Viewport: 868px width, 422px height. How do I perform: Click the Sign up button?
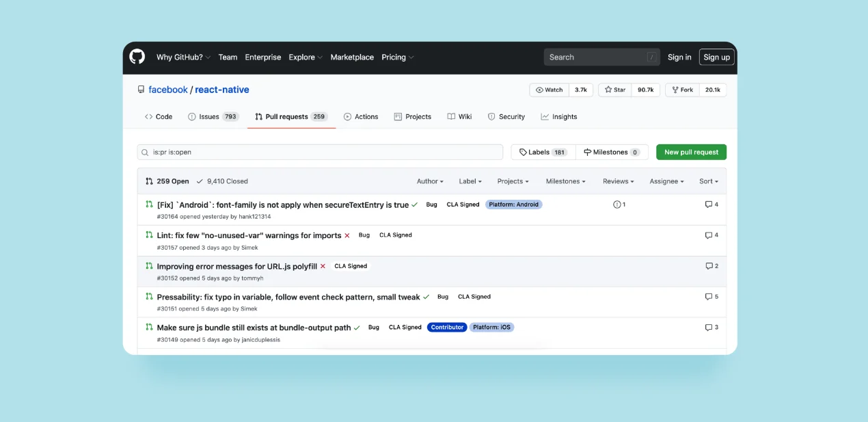716,57
